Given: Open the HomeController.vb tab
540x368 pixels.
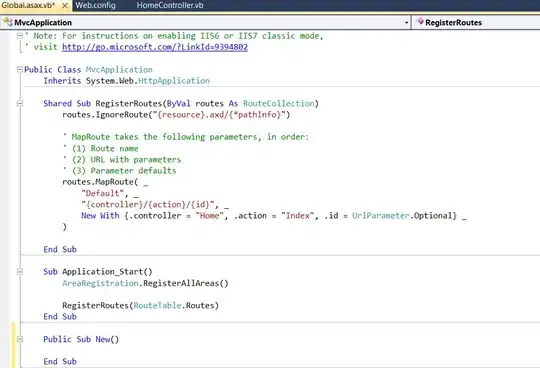Looking at the screenshot, I should point(170,6).
